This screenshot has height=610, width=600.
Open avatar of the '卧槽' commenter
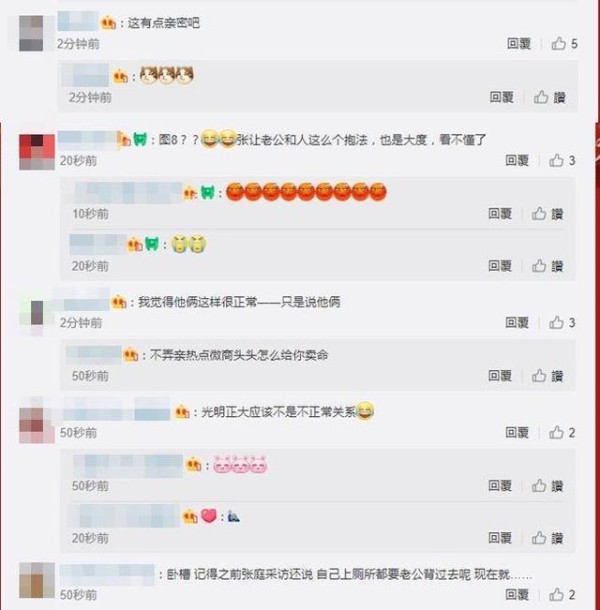pos(37,580)
